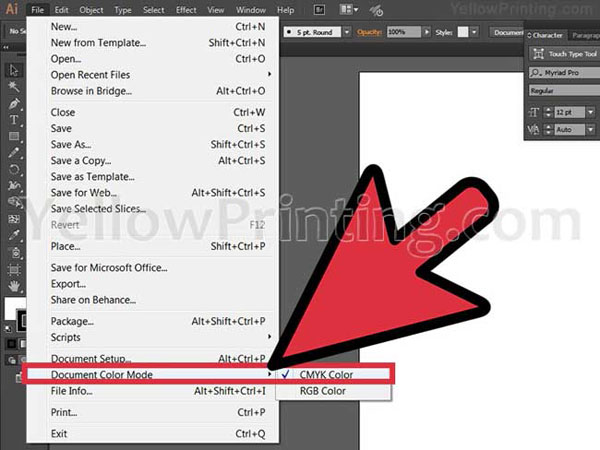This screenshot has width=600, height=450.
Task: Click the Regular font style field
Action: tap(565, 91)
